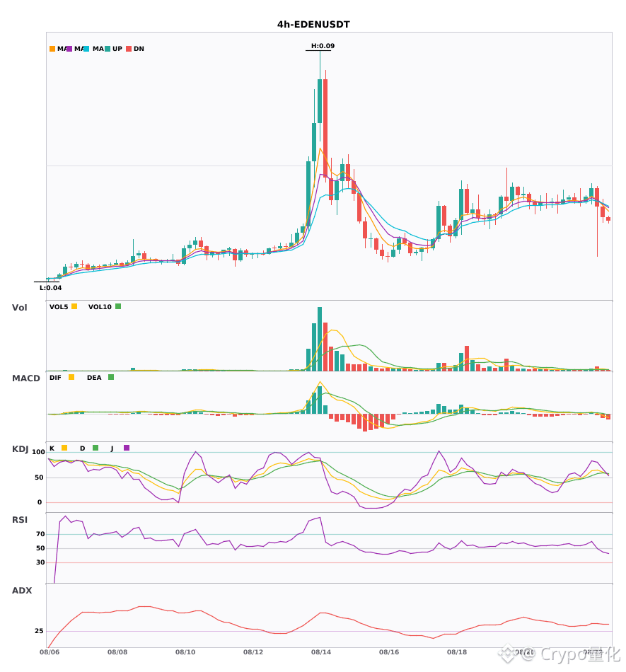Select the orange MA legend swatch
This screenshot has height=672, width=626.
coord(52,49)
